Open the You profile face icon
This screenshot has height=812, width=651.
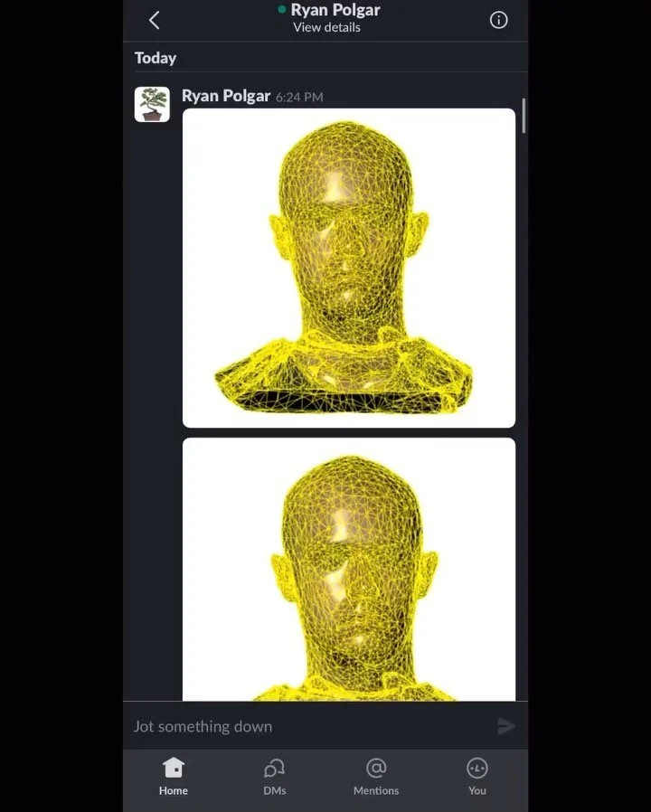pos(477,768)
